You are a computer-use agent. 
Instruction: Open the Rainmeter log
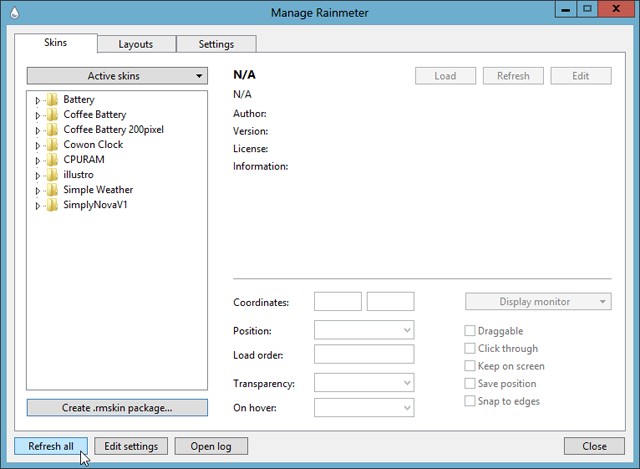click(211, 446)
